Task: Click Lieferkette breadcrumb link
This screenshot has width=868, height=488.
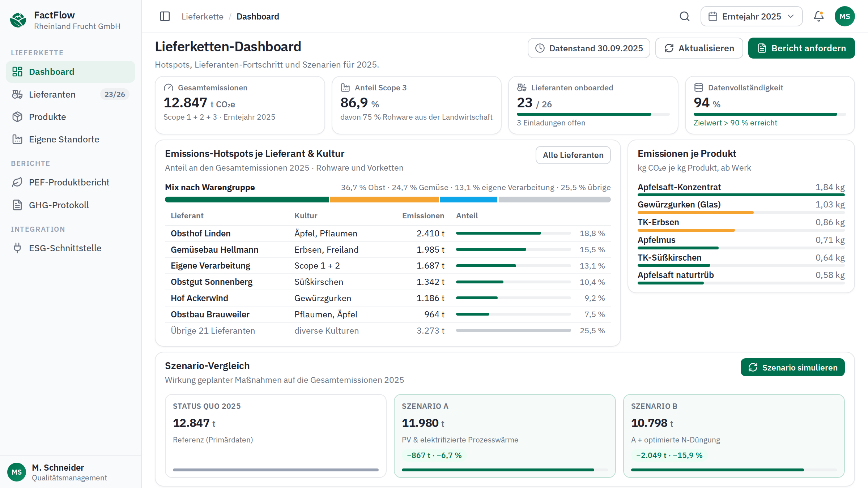Action: click(x=202, y=16)
